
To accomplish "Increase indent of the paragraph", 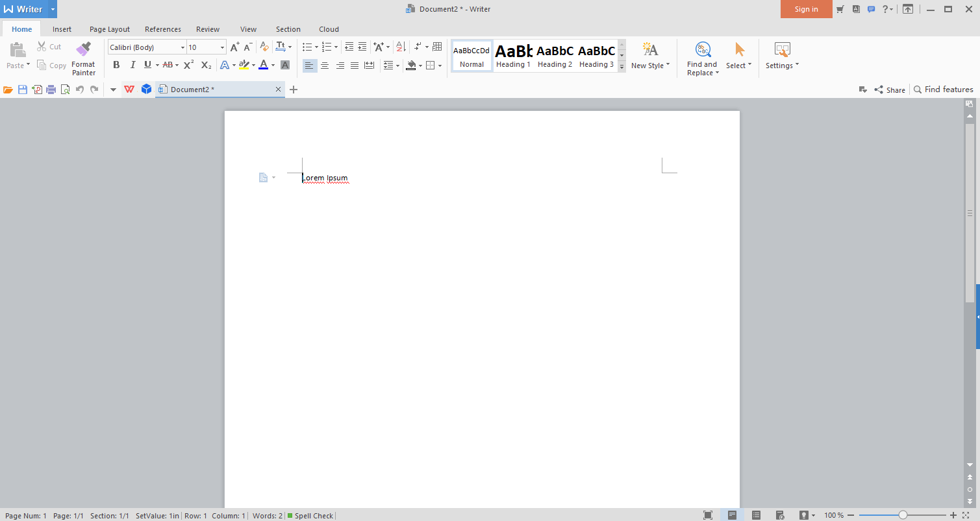I will pyautogui.click(x=362, y=47).
